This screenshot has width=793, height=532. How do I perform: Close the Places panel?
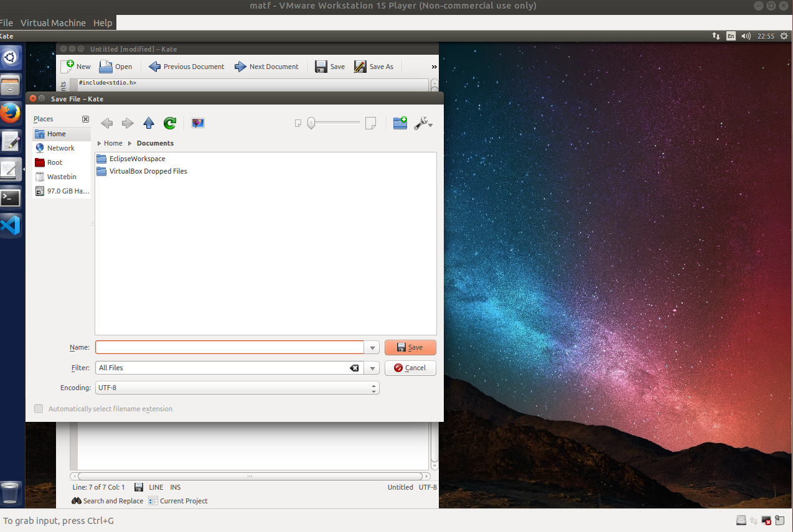coord(85,119)
